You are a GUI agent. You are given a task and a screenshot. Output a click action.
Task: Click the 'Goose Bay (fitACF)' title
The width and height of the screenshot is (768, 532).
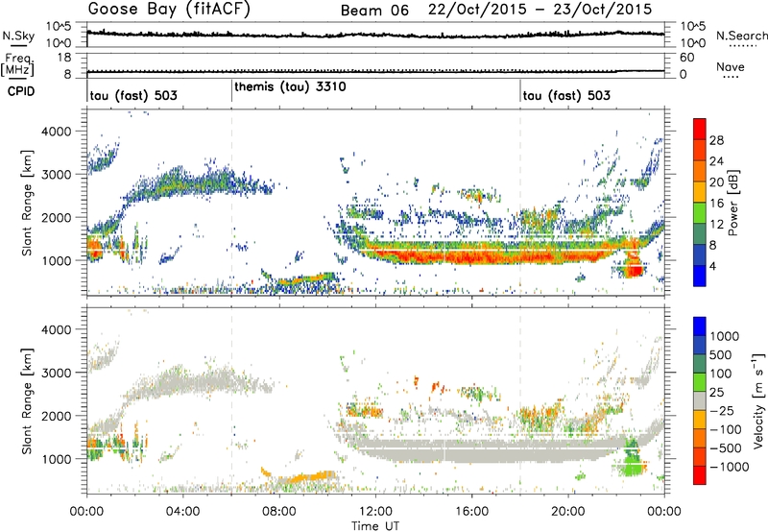click(169, 10)
